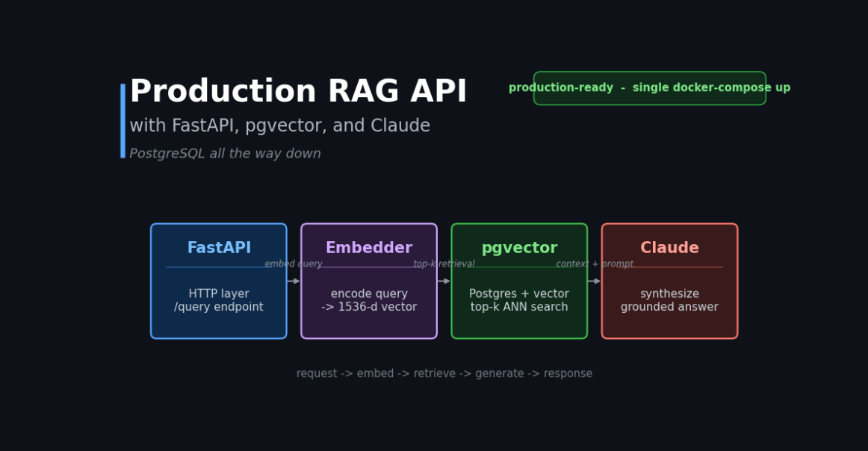868x451 pixels.
Task: Click the 'embed query' arrow label
Action: 294,264
